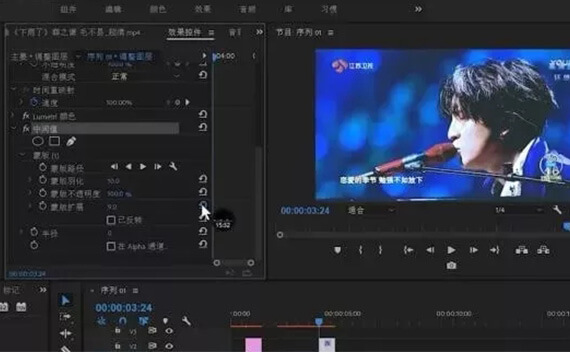The image size is (570, 360).
Task: Open the 适合 zoom level dropdown
Action: (371, 210)
